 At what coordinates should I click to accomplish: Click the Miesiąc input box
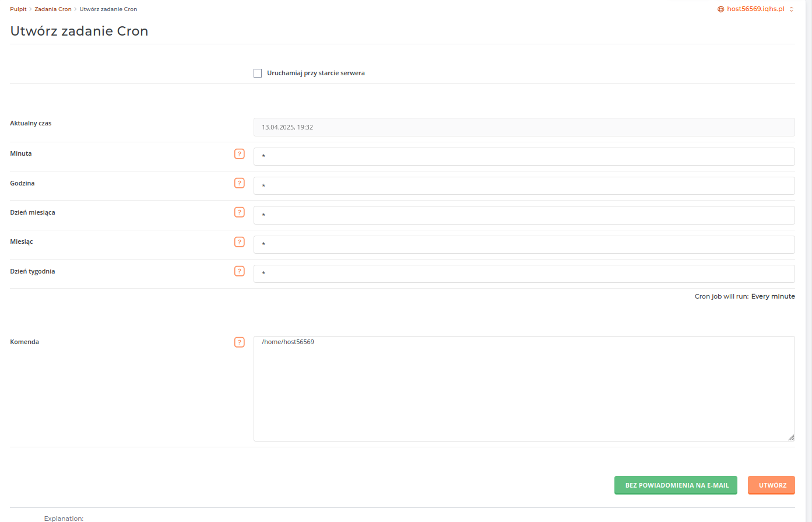click(x=523, y=244)
